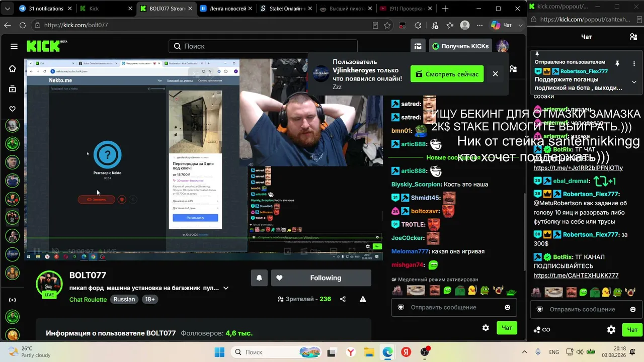Share the BOLT077 stream
The image size is (644, 362).
click(343, 299)
